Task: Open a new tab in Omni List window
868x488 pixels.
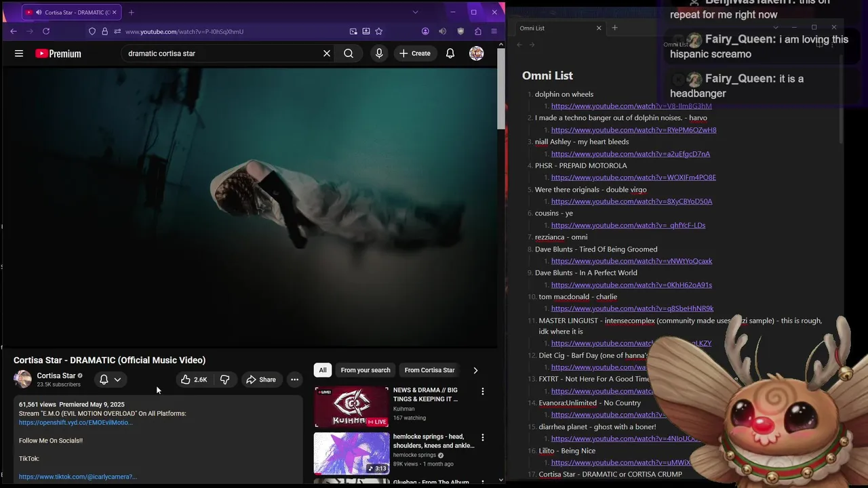Action: pos(614,28)
